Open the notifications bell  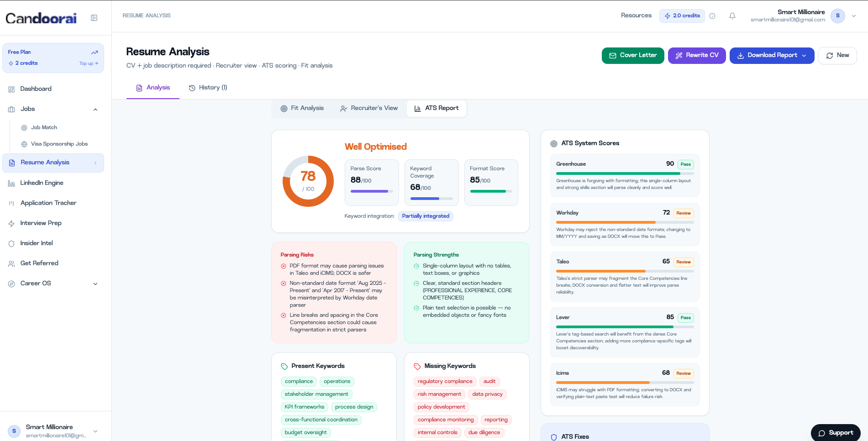click(x=732, y=16)
